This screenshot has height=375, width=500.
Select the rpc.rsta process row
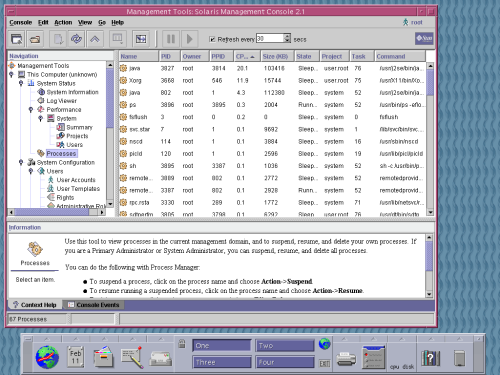pos(272,202)
